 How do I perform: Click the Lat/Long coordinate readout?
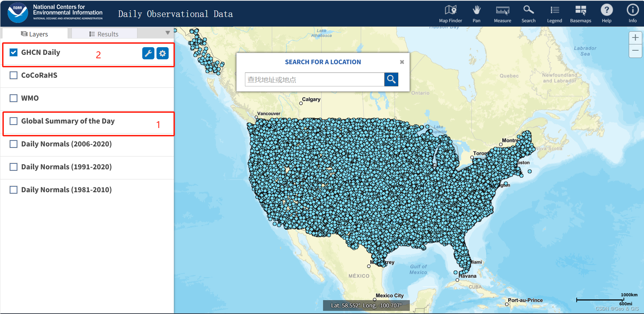(366, 305)
